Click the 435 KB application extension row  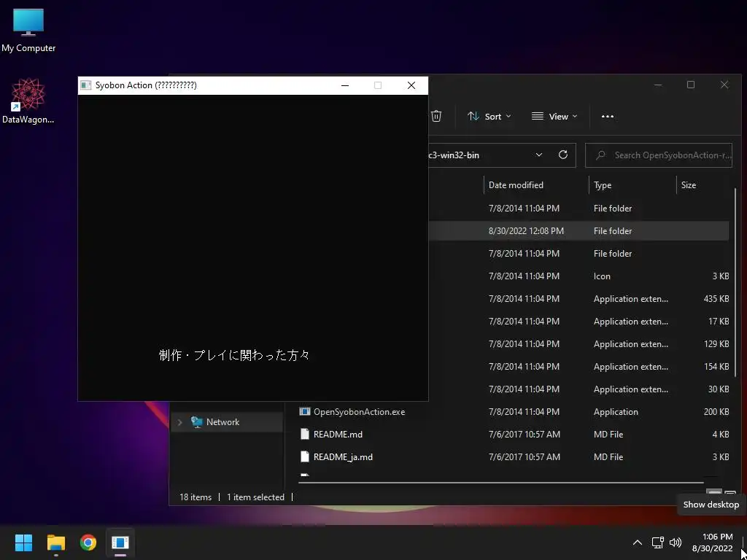coord(578,299)
